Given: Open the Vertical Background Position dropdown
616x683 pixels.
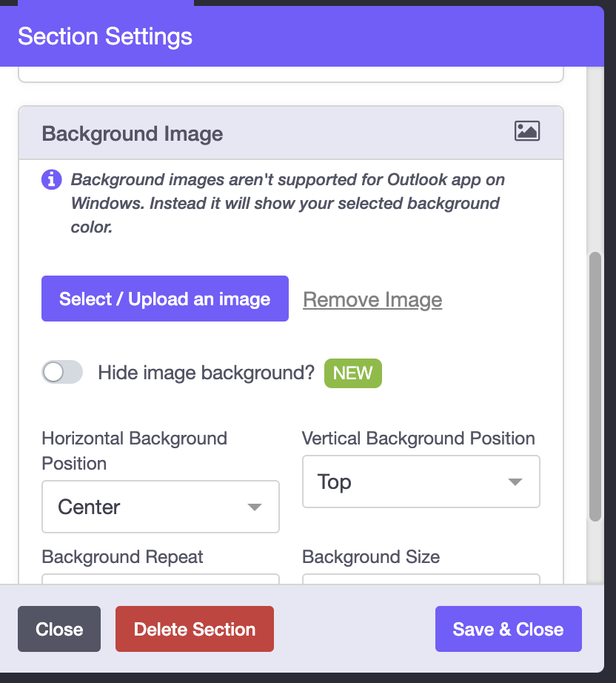Looking at the screenshot, I should (x=421, y=482).
